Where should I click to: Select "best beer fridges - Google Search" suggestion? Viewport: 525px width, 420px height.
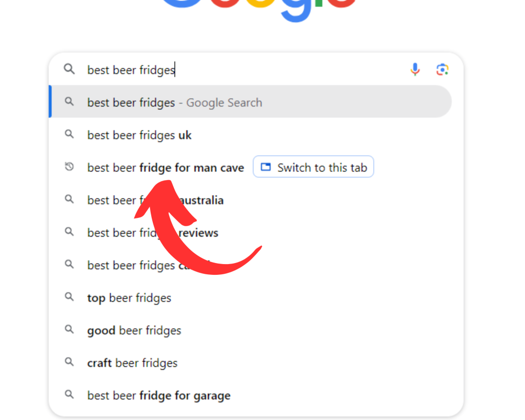[x=174, y=103]
